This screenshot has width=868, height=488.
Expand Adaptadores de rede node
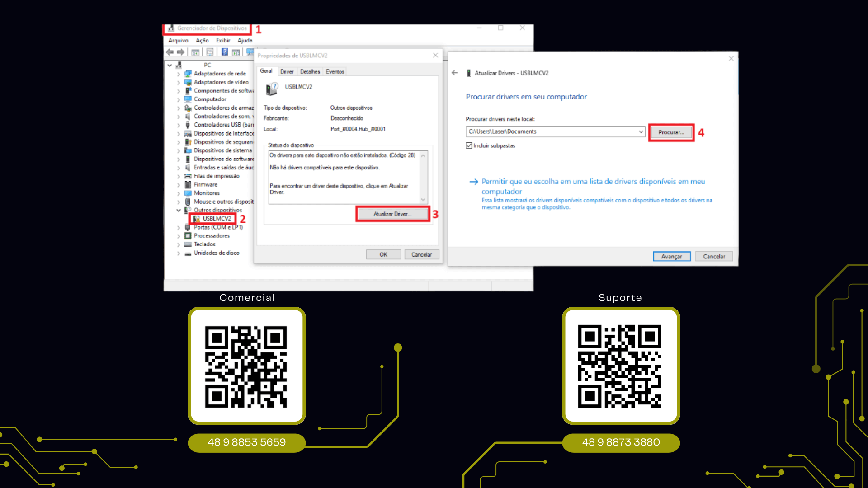(179, 74)
